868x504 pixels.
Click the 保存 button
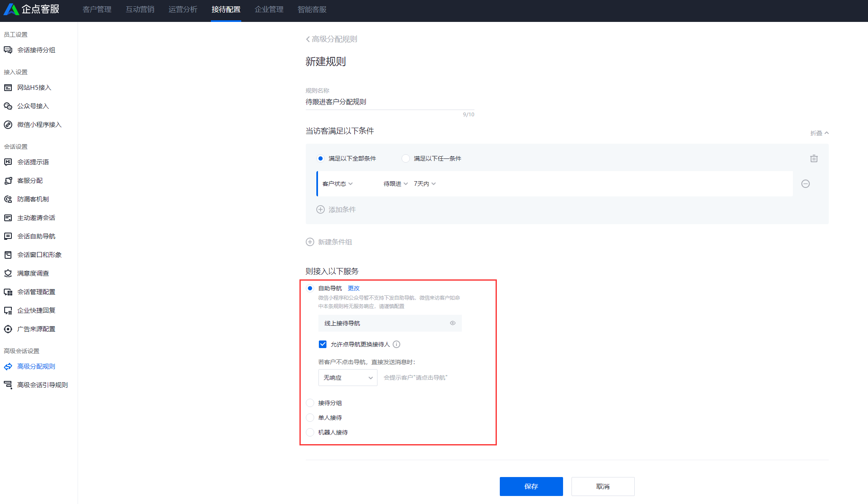tap(531, 486)
